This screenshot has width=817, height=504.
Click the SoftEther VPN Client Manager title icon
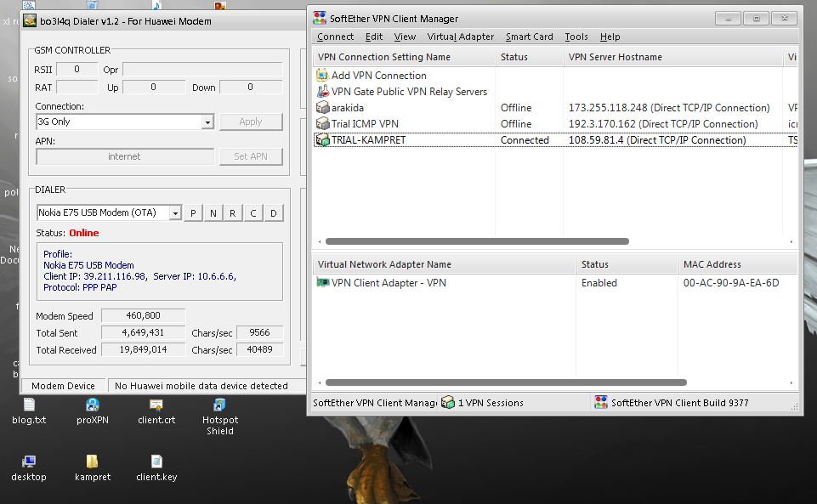320,18
